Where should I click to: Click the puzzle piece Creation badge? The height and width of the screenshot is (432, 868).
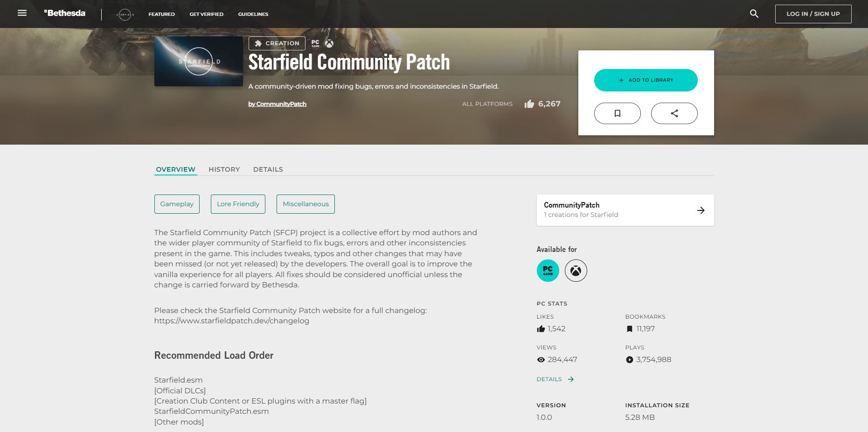click(x=277, y=43)
